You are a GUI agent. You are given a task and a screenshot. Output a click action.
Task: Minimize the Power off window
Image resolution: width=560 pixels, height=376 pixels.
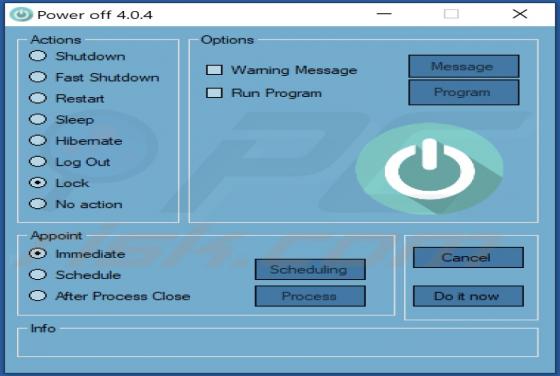point(384,14)
